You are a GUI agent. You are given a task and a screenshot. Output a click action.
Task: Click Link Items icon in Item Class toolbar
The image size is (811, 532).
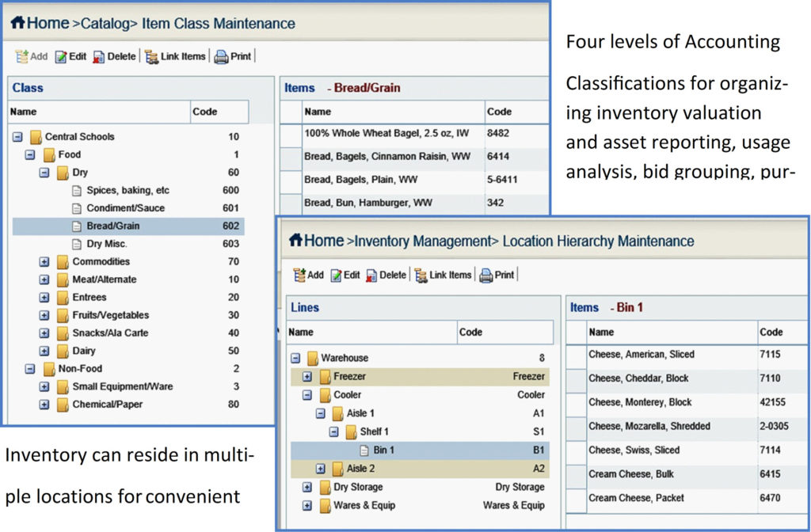pyautogui.click(x=151, y=57)
